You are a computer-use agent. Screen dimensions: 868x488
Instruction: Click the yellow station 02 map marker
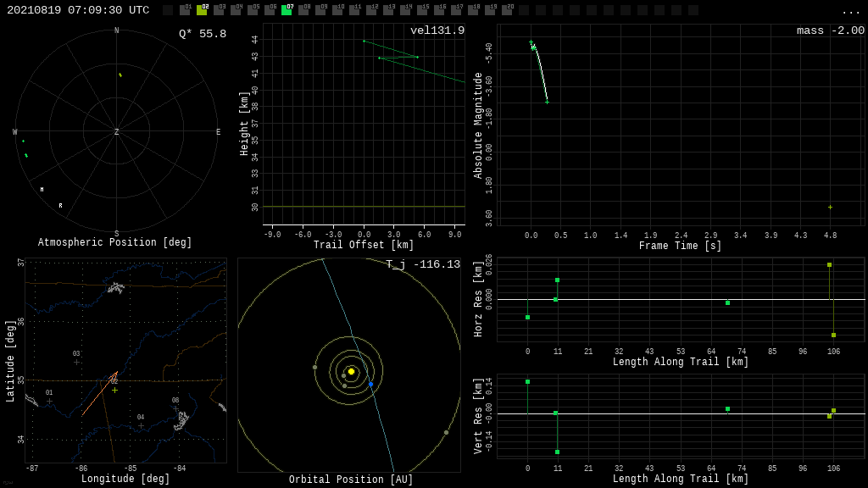[114, 390]
